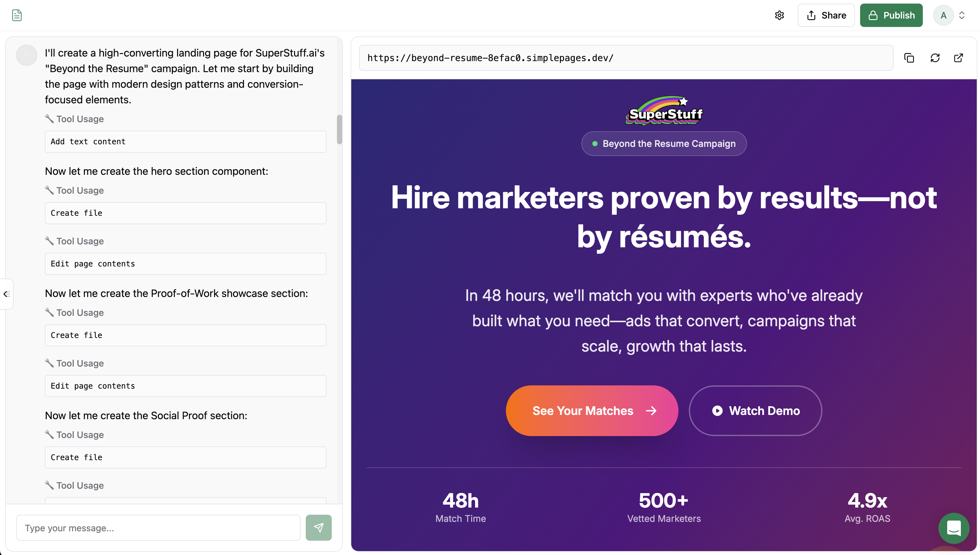Click the green Publish button
Screen dimensions: 980x555
(x=891, y=15)
